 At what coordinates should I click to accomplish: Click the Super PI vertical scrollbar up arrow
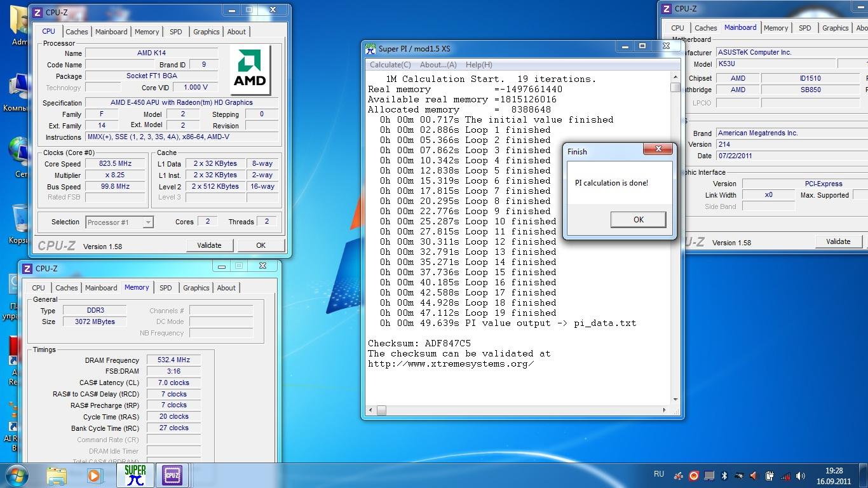[675, 78]
